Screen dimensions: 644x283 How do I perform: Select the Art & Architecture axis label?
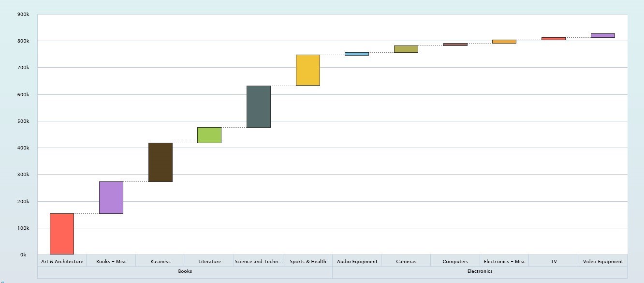[x=62, y=261]
